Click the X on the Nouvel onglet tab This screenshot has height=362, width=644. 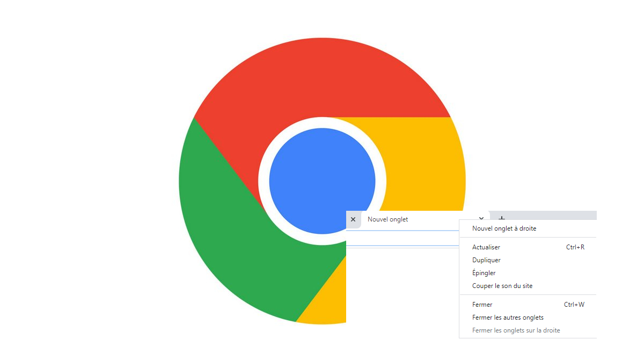[481, 218]
